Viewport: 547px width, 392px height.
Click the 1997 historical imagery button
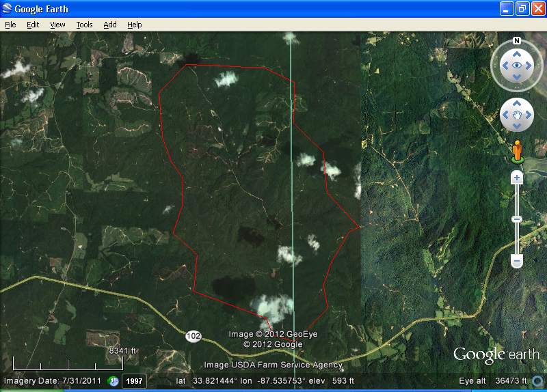134,381
